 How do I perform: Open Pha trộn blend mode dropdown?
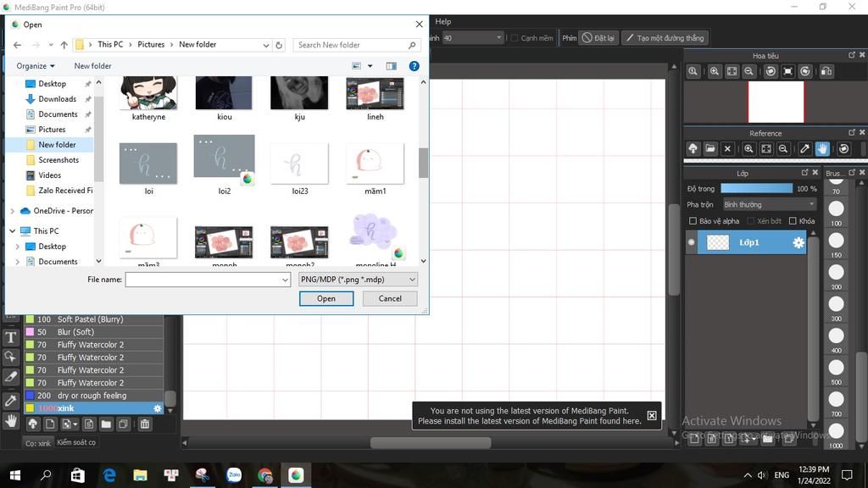(770, 205)
